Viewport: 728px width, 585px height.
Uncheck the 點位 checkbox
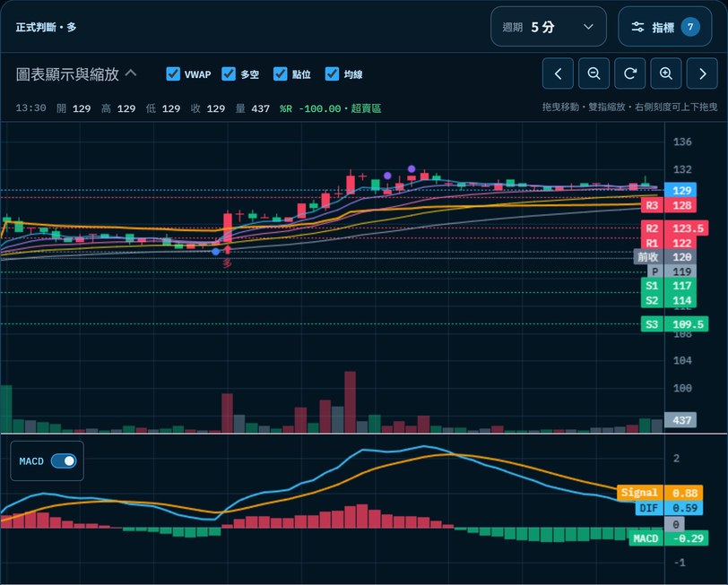[x=280, y=73]
